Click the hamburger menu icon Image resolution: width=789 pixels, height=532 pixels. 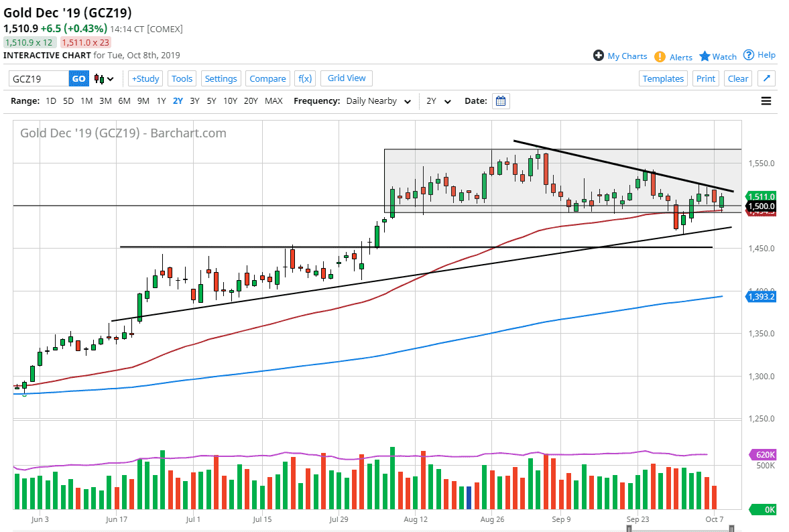click(x=766, y=101)
